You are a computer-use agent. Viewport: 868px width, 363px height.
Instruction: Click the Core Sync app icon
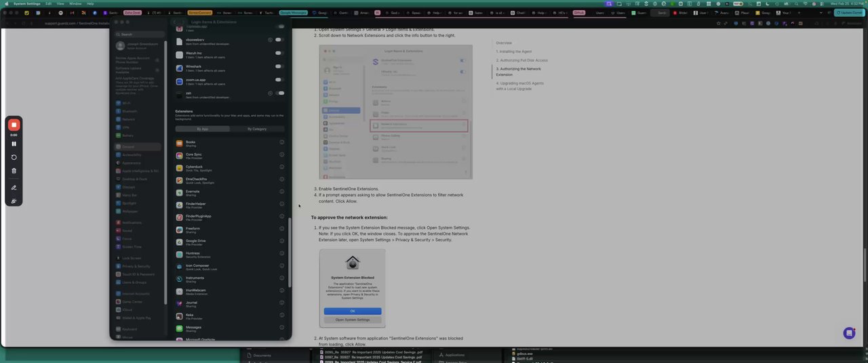[179, 156]
